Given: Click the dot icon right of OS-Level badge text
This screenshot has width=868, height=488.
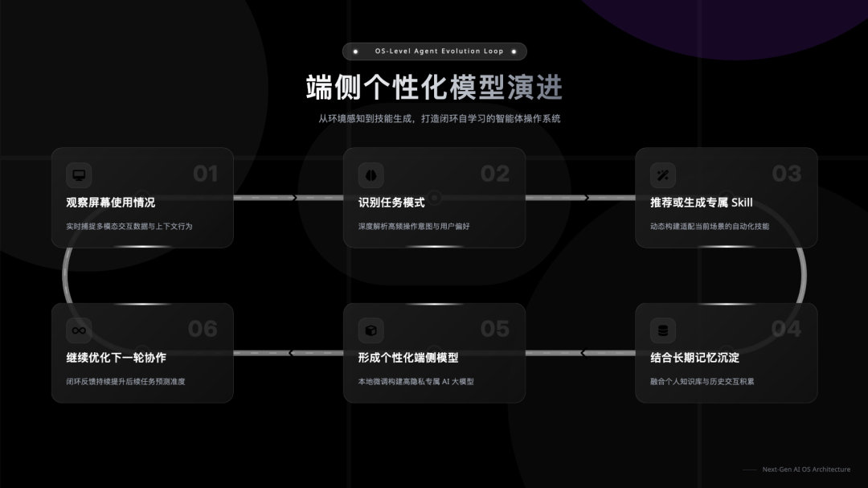Looking at the screenshot, I should click(x=515, y=51).
